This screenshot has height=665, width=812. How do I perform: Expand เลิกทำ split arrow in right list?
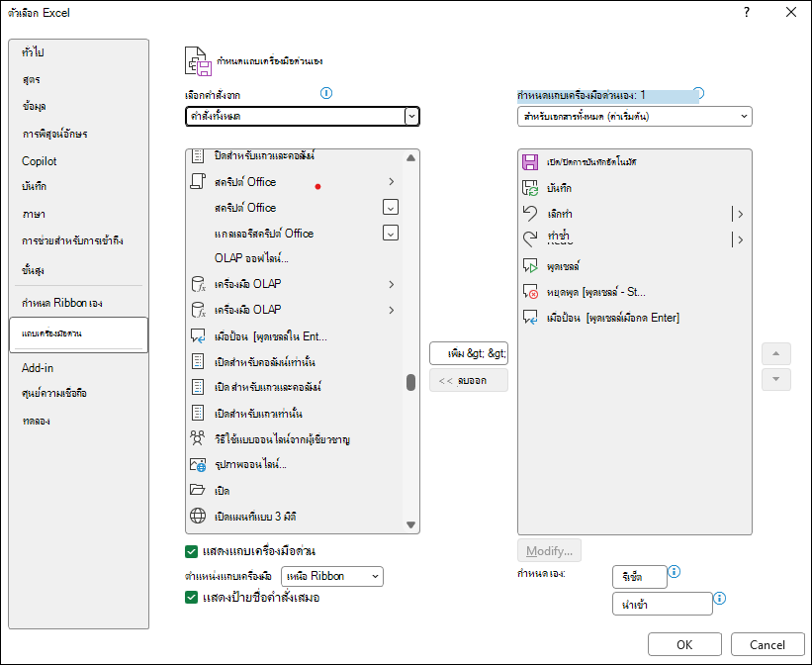[x=741, y=214]
